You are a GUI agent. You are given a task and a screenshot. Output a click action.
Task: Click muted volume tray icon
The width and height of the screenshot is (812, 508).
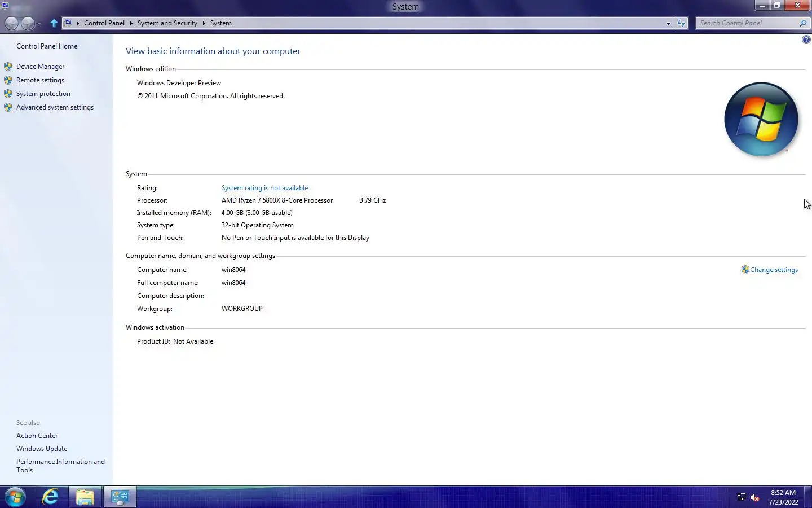(756, 497)
